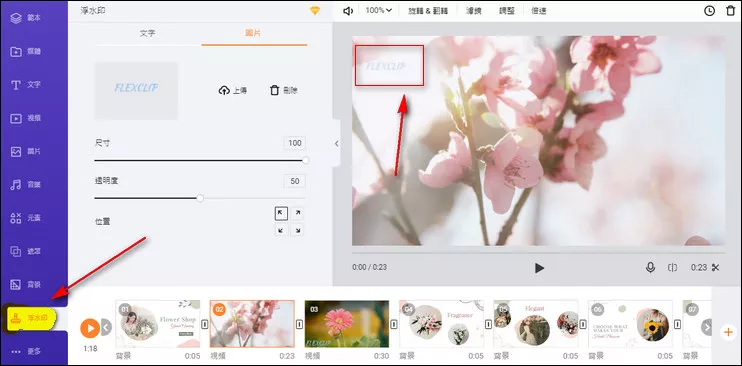
Task: Open the Filter toolbar menu
Action: tap(474, 10)
